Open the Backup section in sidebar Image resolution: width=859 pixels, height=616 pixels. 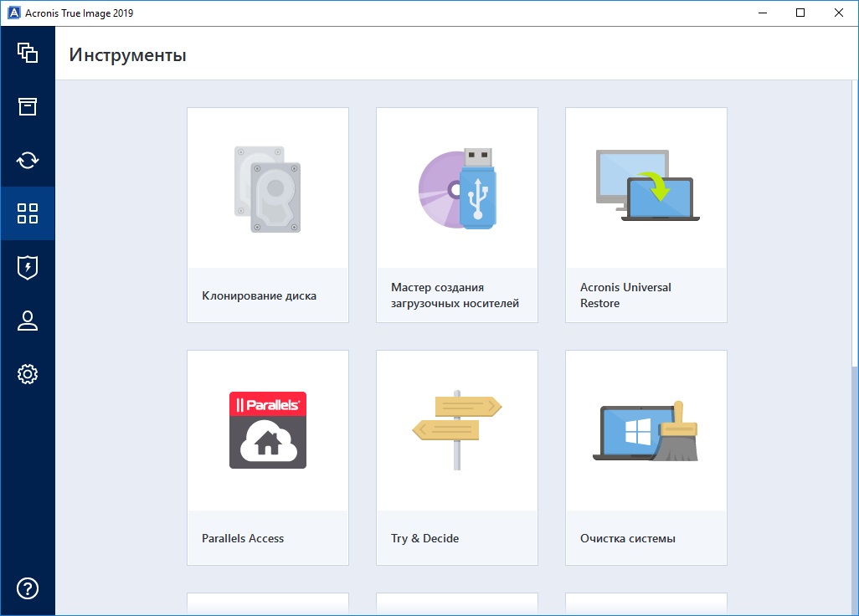coord(28,53)
